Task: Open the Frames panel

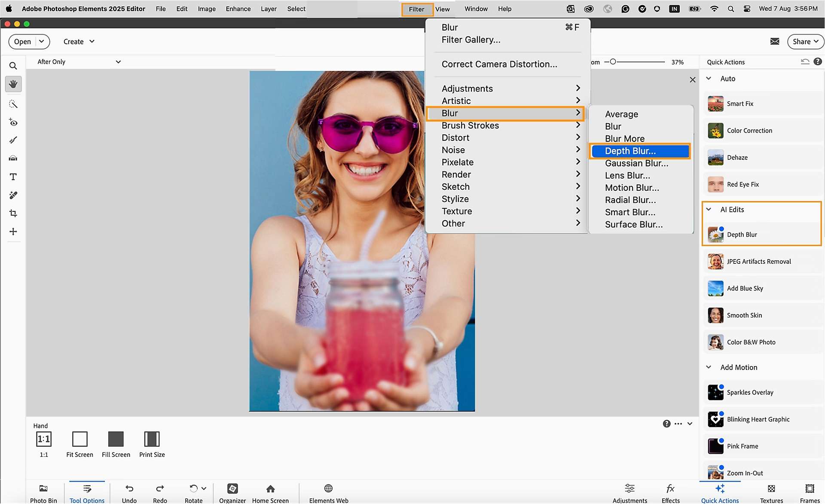Action: [x=810, y=493]
